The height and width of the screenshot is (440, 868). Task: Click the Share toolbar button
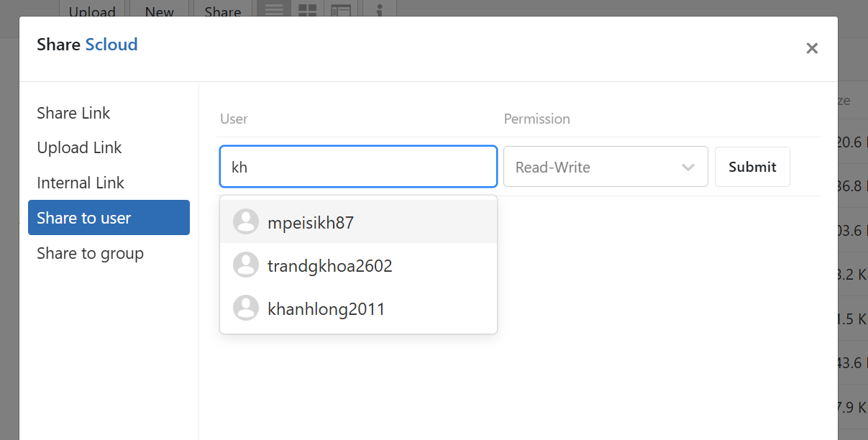[x=222, y=11]
